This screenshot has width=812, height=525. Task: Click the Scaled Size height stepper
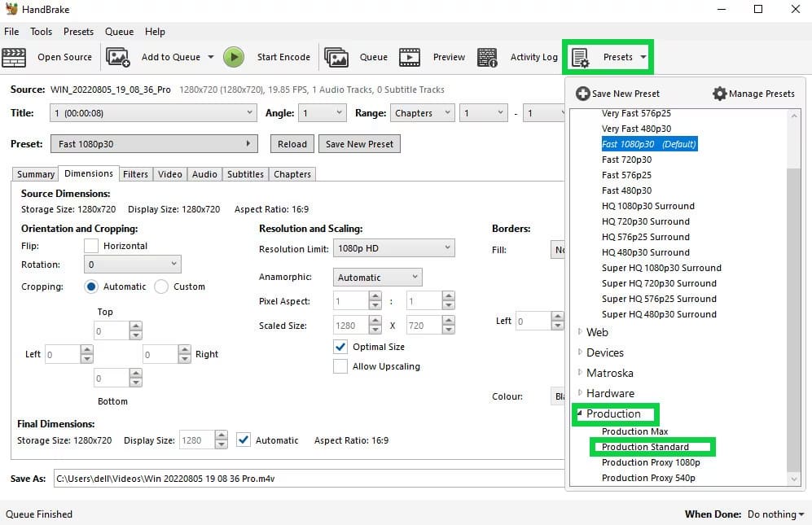click(x=449, y=325)
